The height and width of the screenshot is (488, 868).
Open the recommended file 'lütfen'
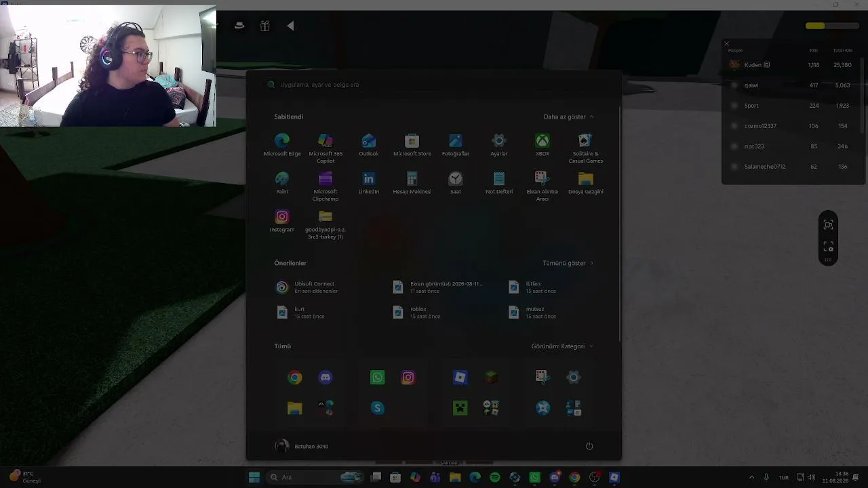coord(533,287)
